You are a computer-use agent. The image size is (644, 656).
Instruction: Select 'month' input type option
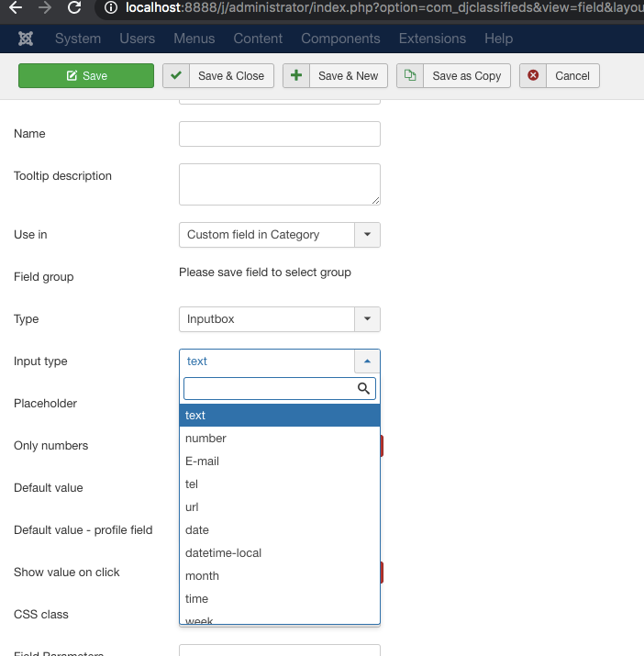(280, 576)
